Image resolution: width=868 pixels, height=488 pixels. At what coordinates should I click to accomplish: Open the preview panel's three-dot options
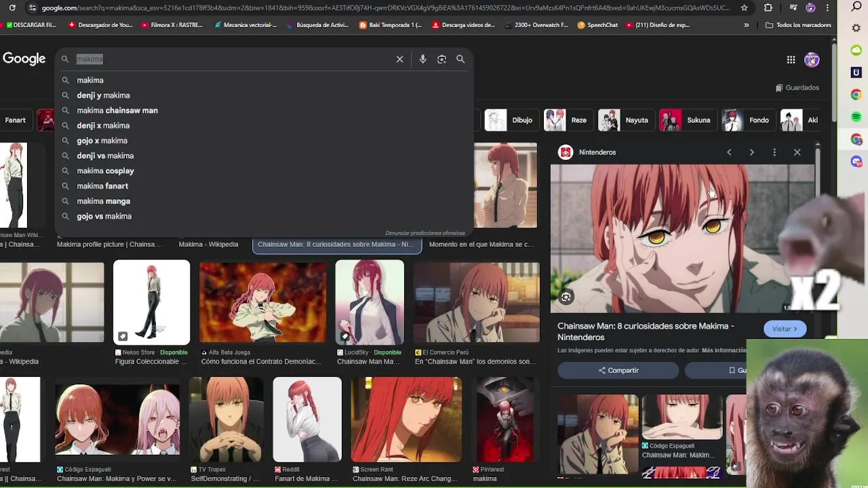click(x=774, y=152)
